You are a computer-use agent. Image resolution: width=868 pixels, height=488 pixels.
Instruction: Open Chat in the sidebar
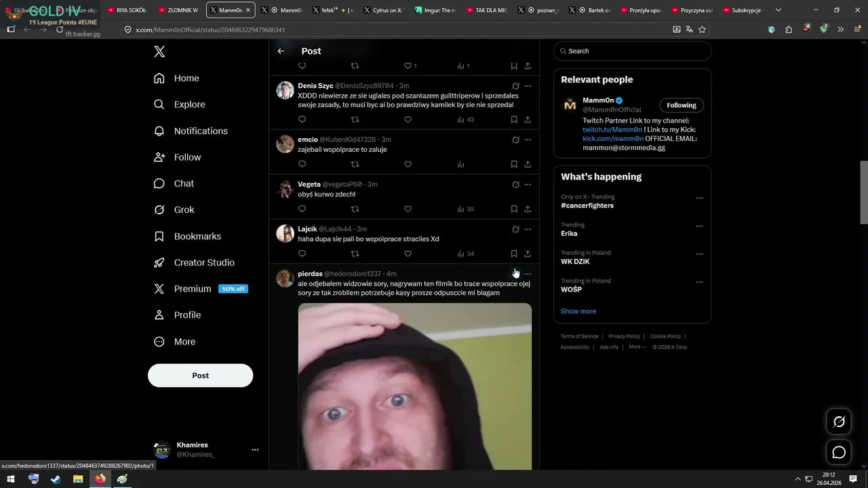pos(174,184)
